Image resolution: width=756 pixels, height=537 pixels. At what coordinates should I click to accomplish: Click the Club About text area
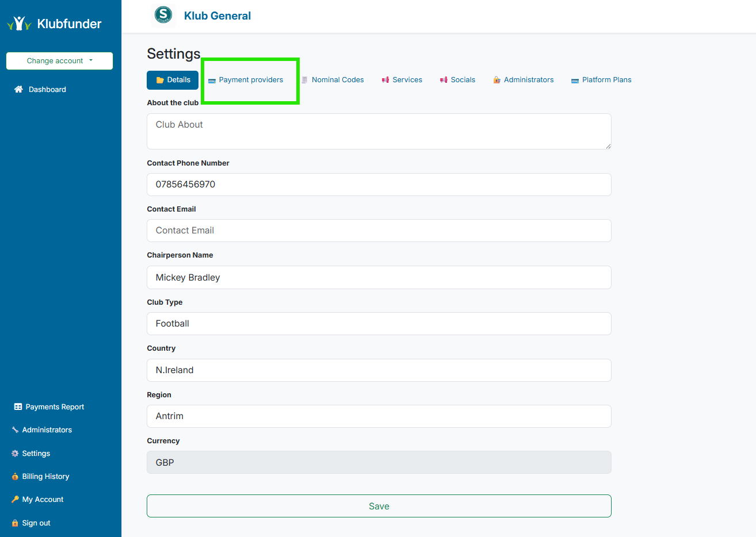tap(379, 131)
